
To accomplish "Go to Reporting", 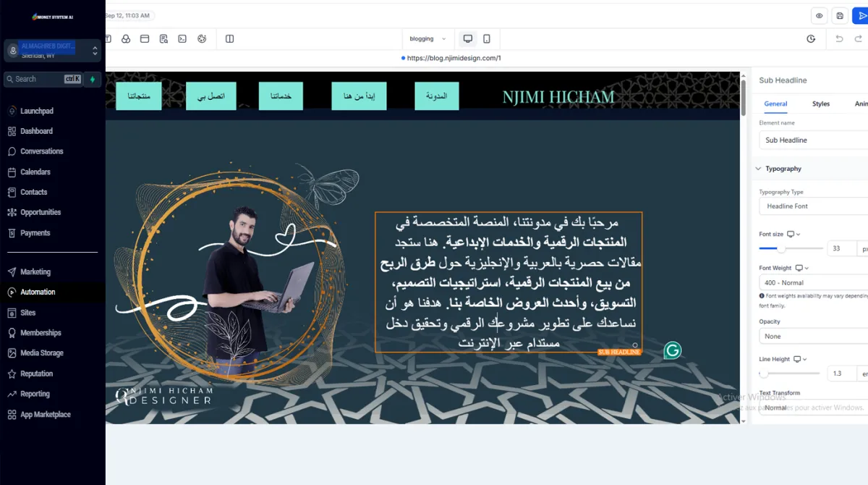I will point(35,394).
